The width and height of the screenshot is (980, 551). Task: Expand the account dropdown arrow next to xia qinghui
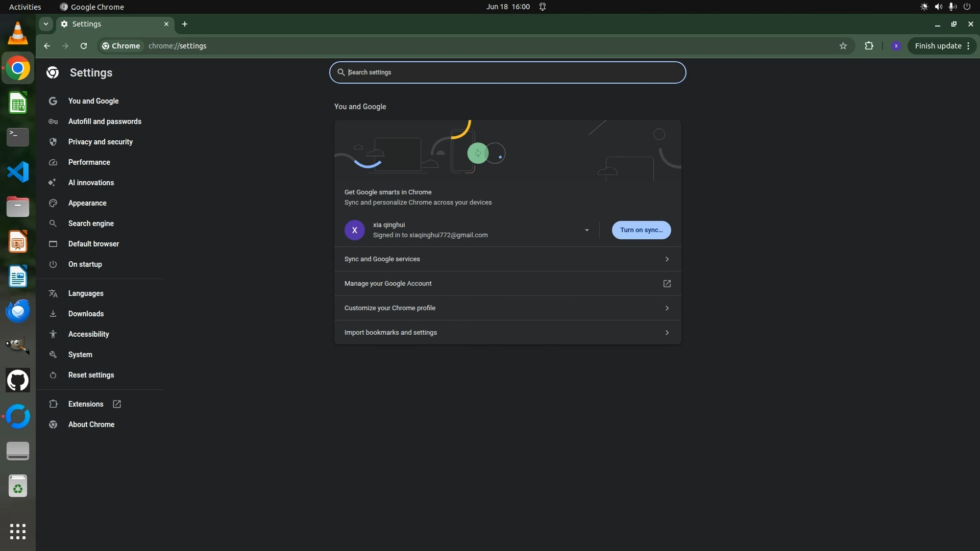586,230
